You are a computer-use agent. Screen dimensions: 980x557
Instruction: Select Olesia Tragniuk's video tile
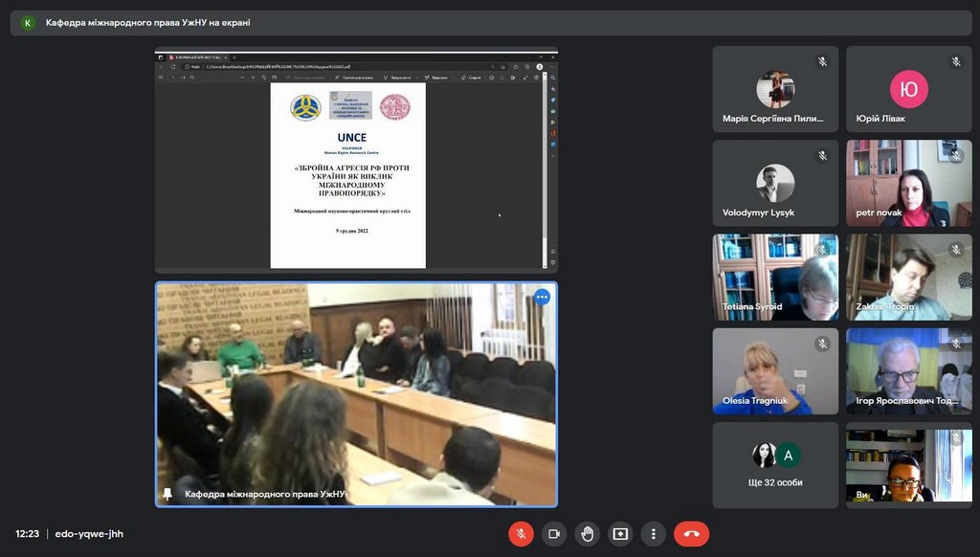775,371
